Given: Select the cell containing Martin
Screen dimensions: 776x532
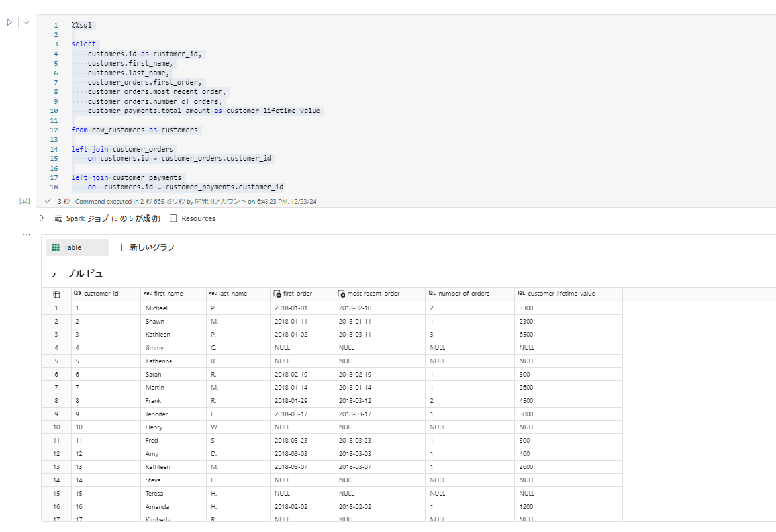Looking at the screenshot, I should [173, 388].
